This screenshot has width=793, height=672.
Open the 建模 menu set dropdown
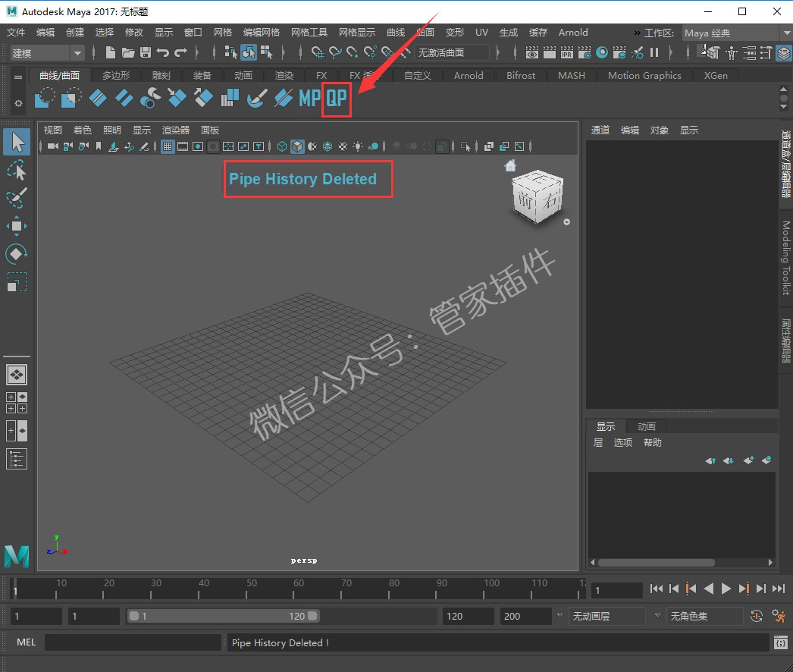click(46, 52)
